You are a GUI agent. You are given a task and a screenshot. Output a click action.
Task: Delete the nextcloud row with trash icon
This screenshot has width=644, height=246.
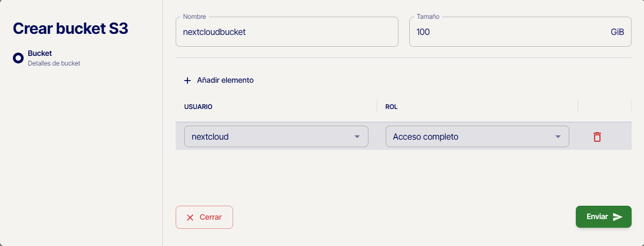(597, 137)
